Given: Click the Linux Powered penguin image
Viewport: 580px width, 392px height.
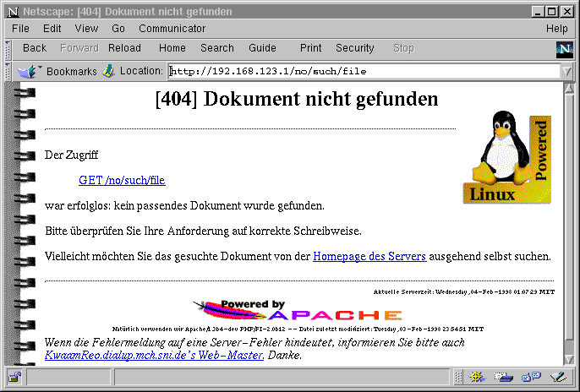Looking at the screenshot, I should [506, 160].
